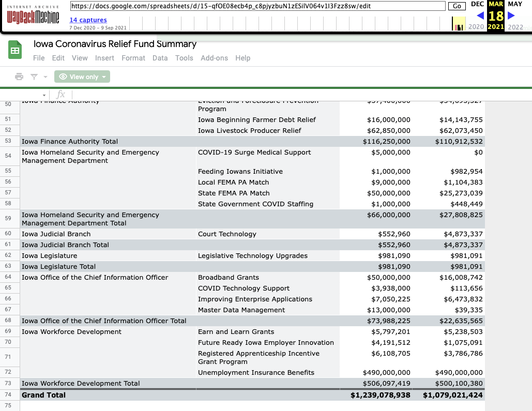The image size is (532, 411).
Task: Click the Court Technology cell
Action: point(268,234)
